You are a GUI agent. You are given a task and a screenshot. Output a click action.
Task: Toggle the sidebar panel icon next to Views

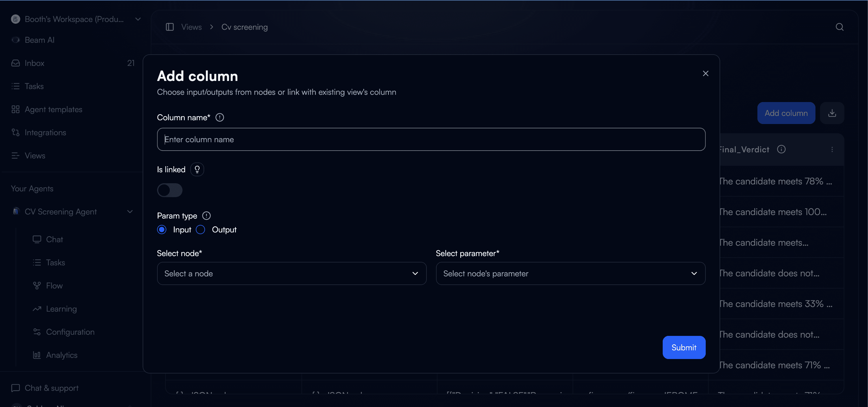pyautogui.click(x=169, y=27)
